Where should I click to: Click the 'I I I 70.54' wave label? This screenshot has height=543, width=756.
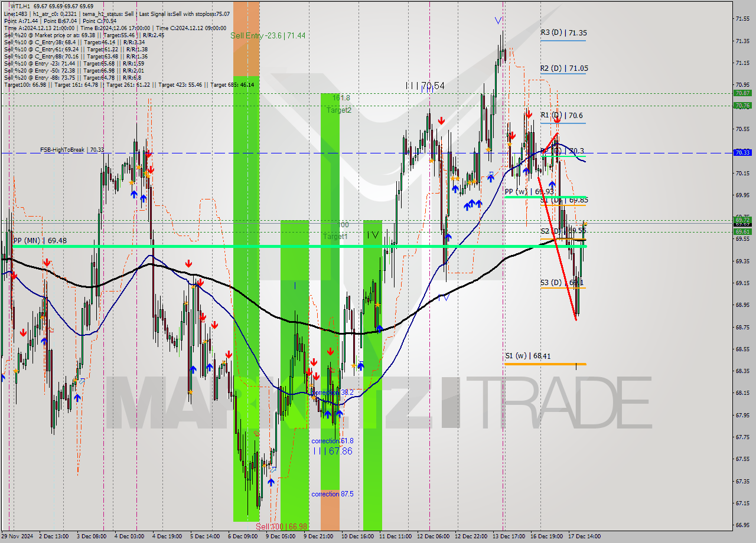click(x=425, y=86)
